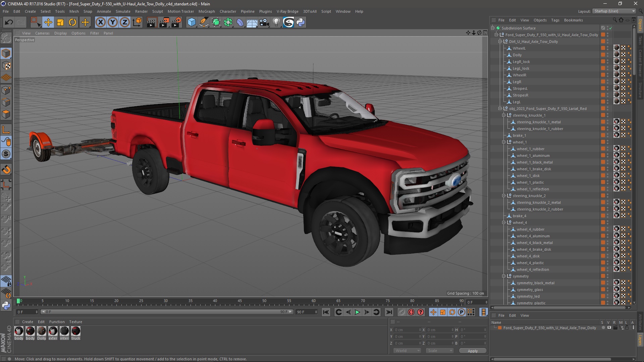The height and width of the screenshot is (362, 644).
Task: Open the Scale mode dropdown
Action: (439, 351)
